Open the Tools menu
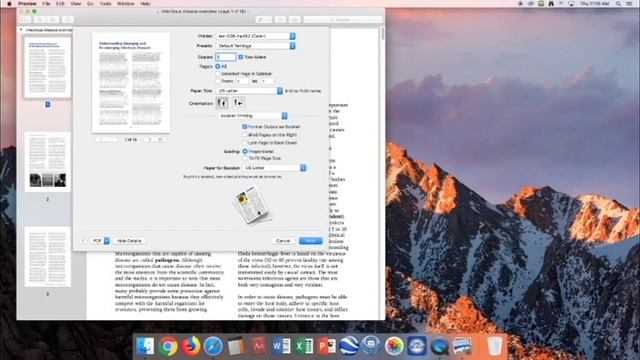The height and width of the screenshot is (360, 640). (x=105, y=3)
